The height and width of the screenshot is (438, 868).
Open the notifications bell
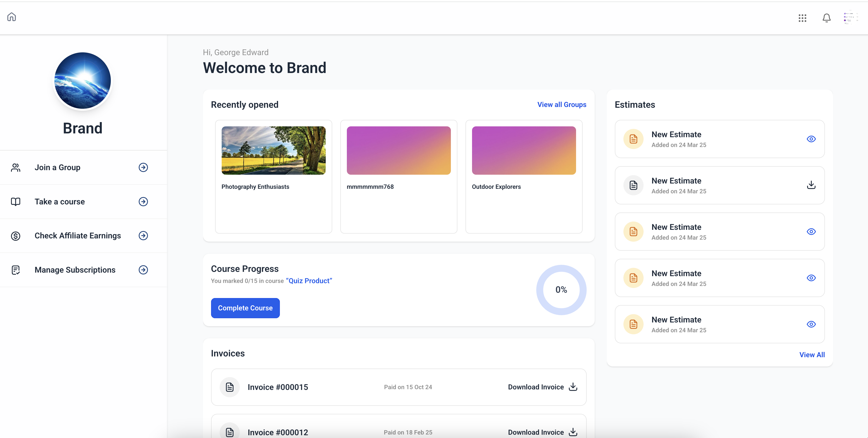click(826, 18)
